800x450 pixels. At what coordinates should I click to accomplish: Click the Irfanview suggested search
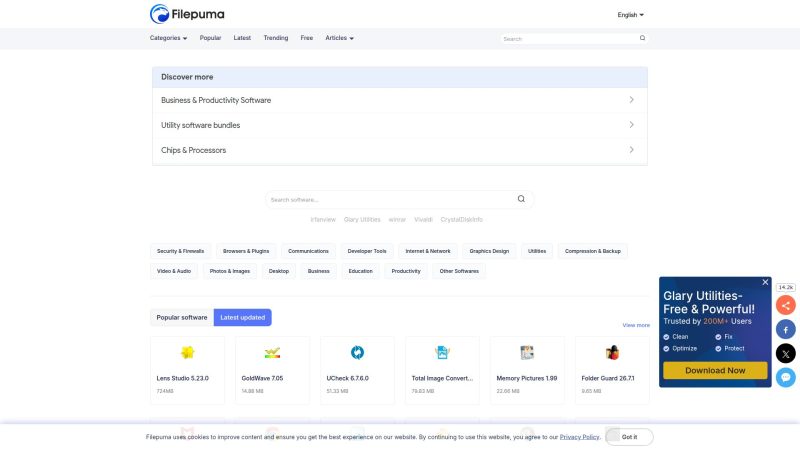point(323,219)
